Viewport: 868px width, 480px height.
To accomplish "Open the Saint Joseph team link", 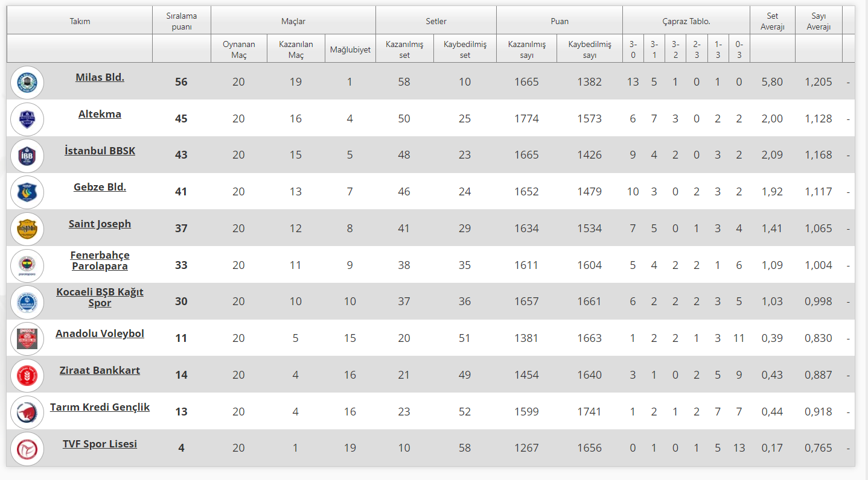I will tap(100, 224).
